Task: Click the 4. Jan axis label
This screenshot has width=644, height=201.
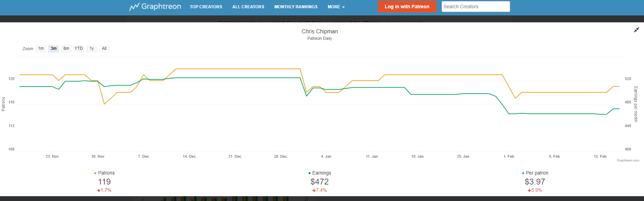Action: tap(326, 156)
